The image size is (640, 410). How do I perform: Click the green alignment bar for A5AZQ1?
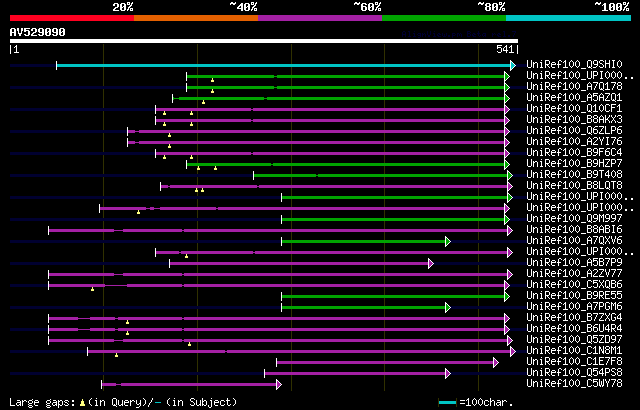point(339,98)
